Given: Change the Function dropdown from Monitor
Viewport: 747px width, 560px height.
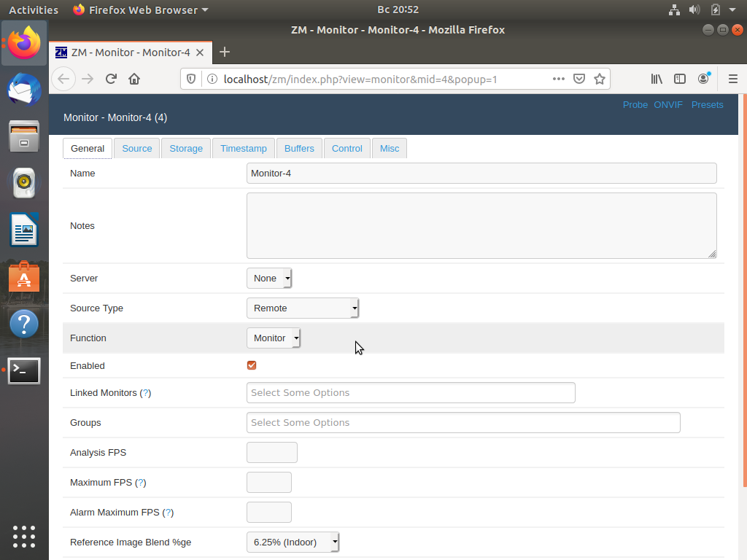Looking at the screenshot, I should [x=274, y=338].
